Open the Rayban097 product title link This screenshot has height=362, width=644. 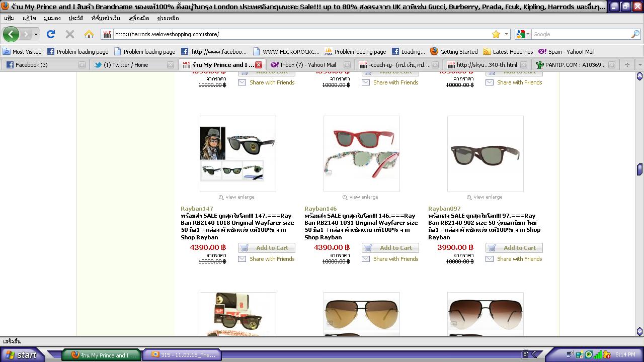[444, 209]
